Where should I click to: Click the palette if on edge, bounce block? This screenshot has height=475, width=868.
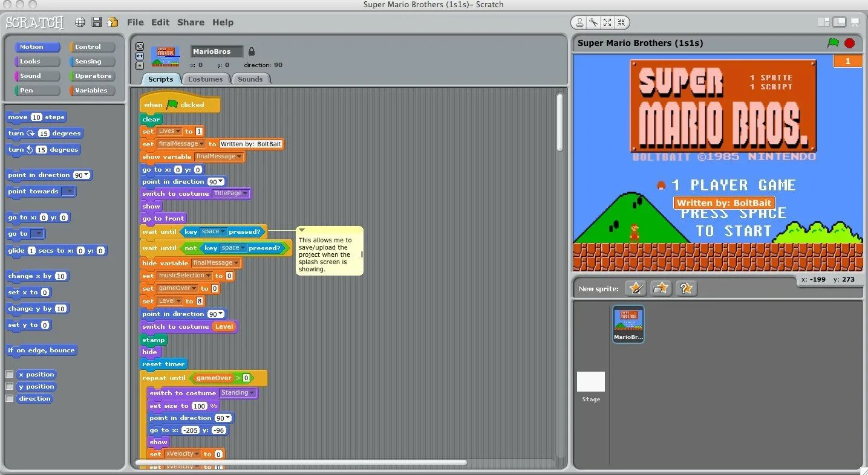pyautogui.click(x=41, y=351)
